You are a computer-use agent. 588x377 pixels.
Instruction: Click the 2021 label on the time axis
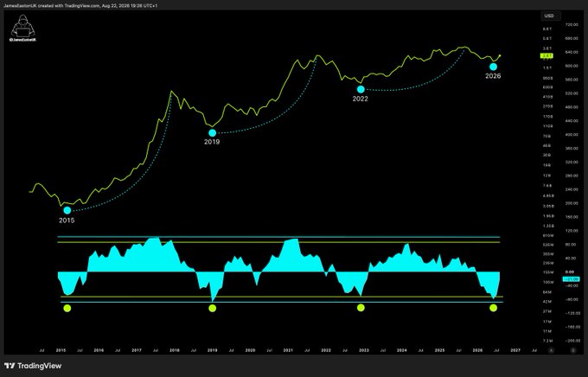pyautogui.click(x=288, y=350)
